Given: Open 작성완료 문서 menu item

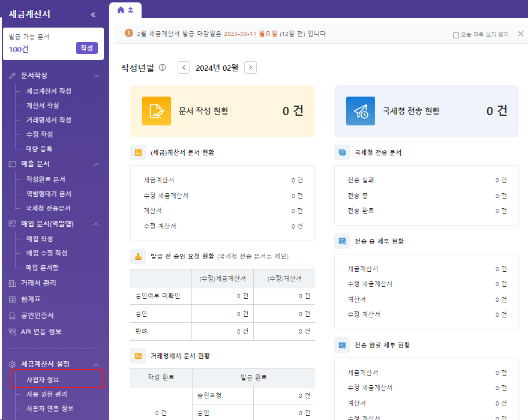Looking at the screenshot, I should pos(46,179).
